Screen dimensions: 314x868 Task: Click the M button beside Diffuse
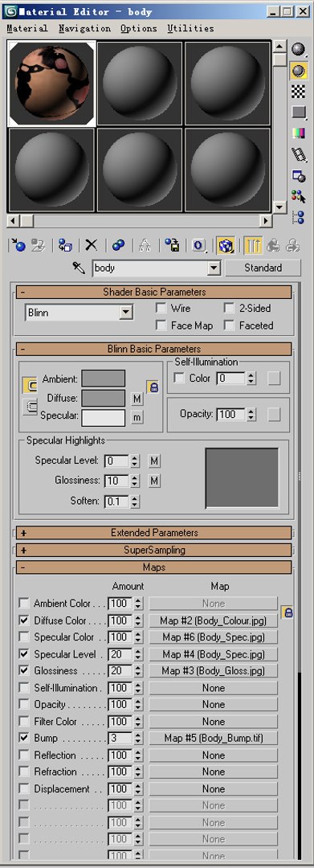point(137,398)
